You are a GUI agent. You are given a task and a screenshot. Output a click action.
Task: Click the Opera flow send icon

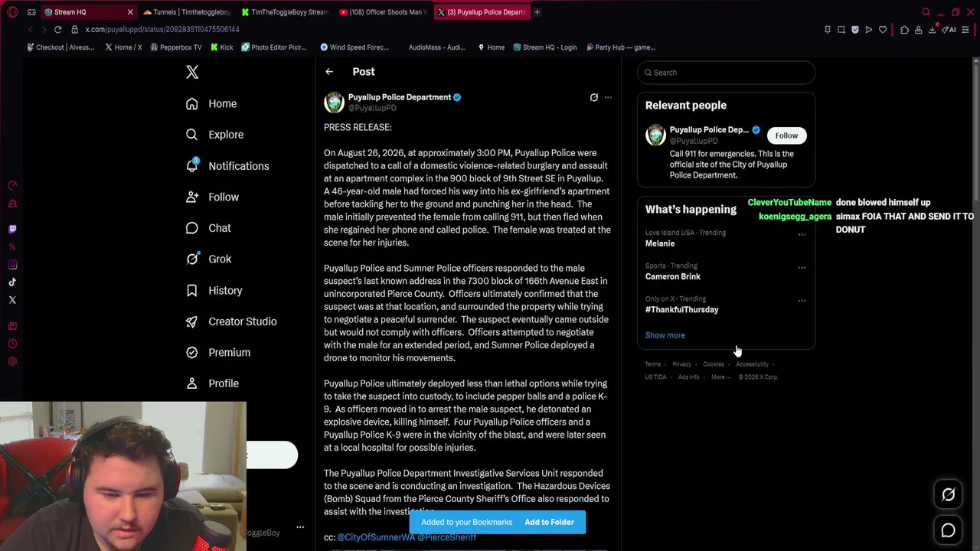coord(869,30)
